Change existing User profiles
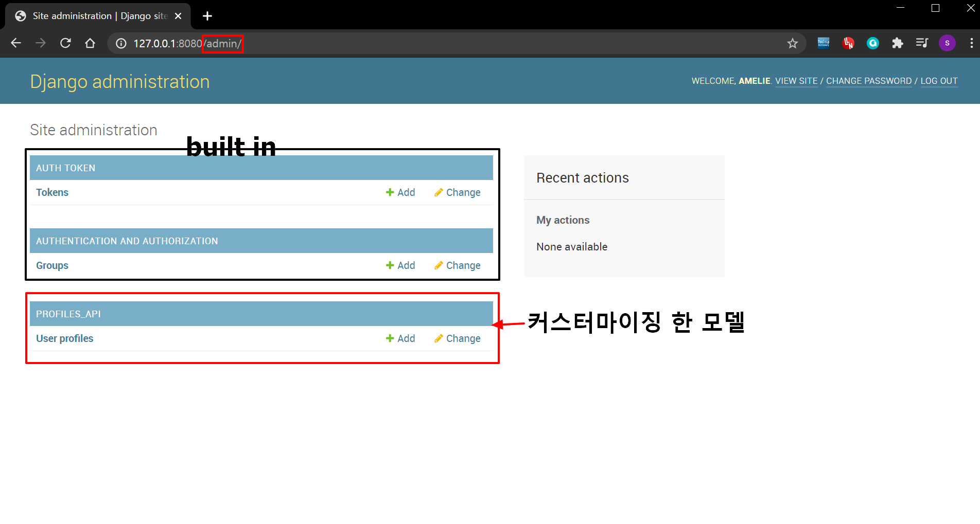This screenshot has width=980, height=524. [457, 338]
